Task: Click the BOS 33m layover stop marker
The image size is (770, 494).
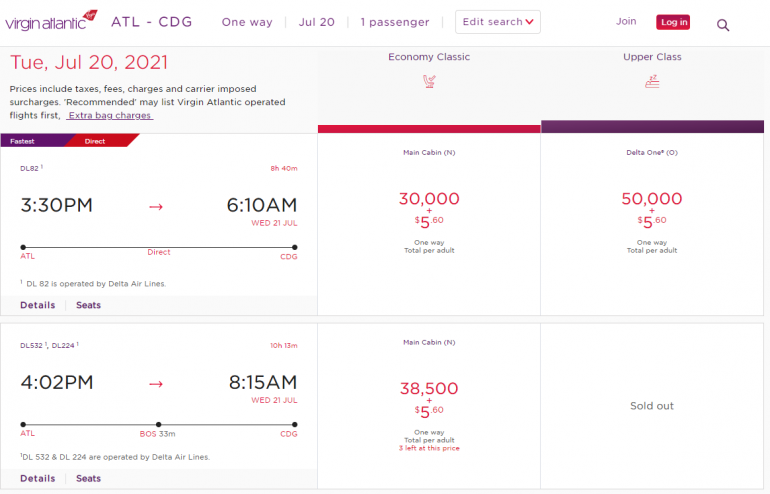Action: (x=158, y=424)
